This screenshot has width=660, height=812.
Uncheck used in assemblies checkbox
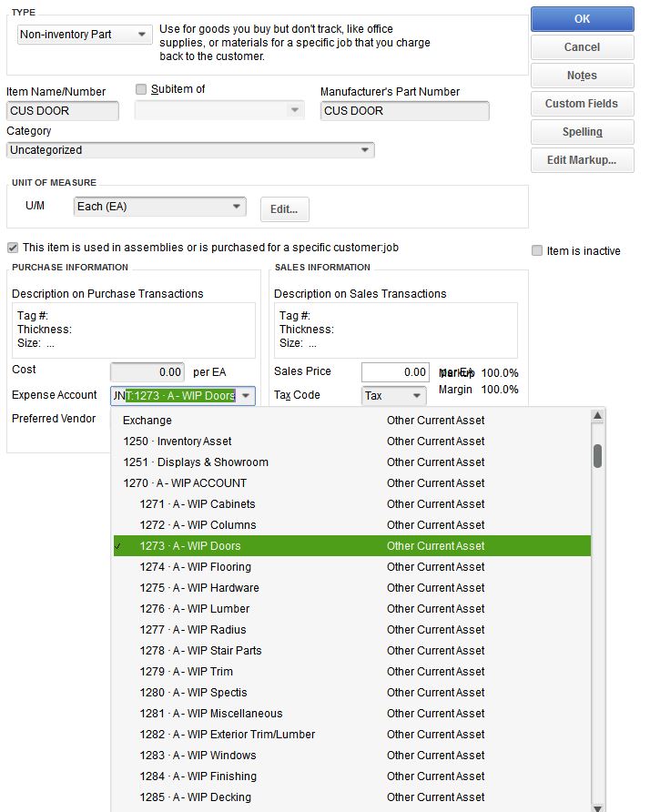(x=13, y=248)
